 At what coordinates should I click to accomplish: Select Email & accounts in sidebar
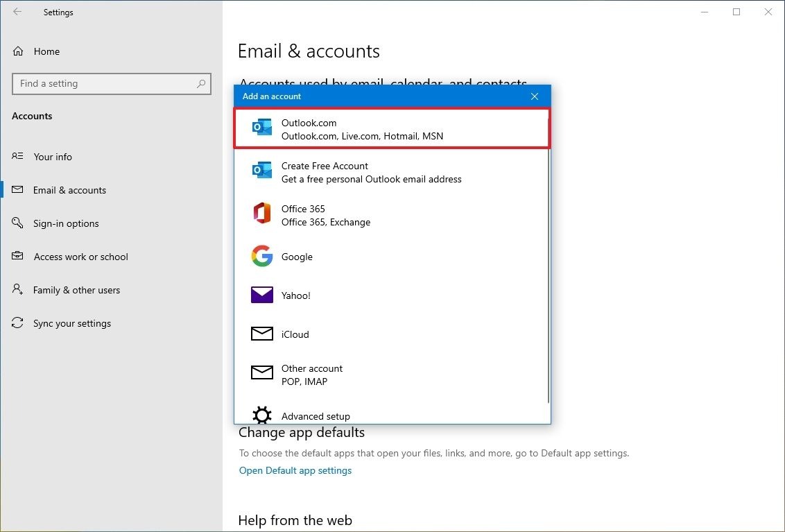(111, 190)
